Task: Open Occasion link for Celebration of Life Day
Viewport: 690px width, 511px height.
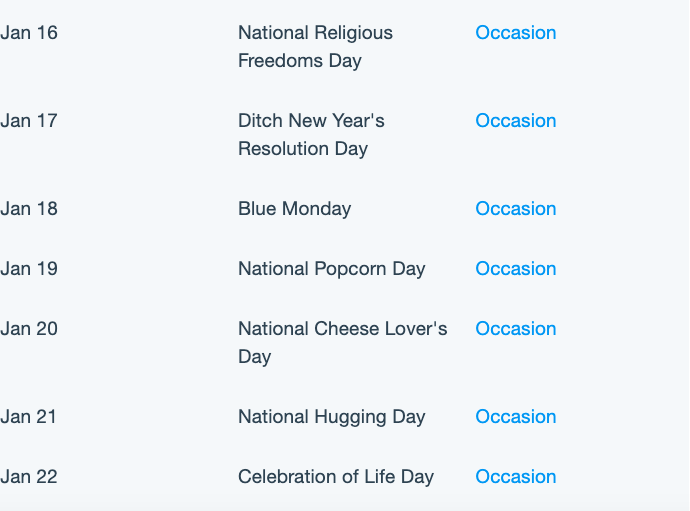Action: [516, 476]
